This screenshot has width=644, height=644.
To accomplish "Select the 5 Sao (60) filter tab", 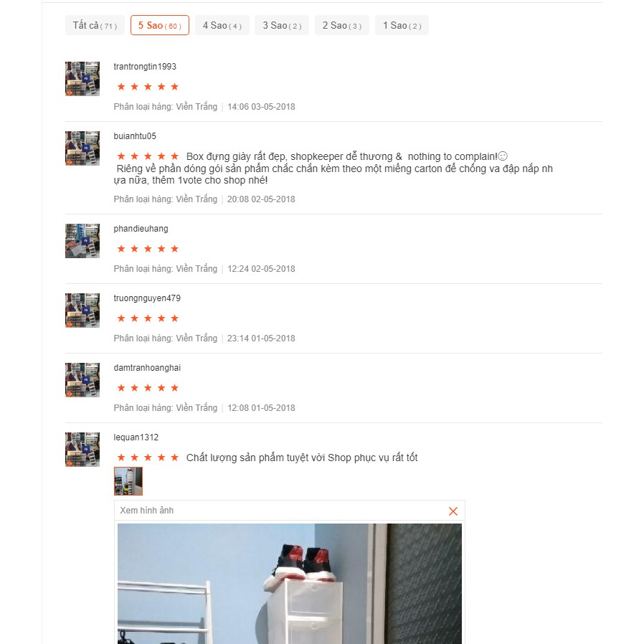I will (x=160, y=26).
